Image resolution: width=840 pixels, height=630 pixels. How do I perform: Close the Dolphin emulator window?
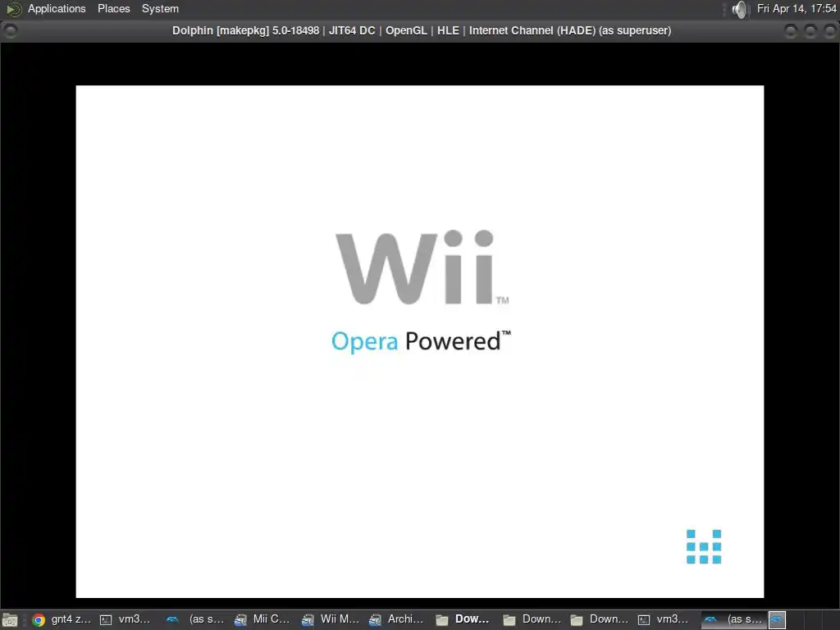click(x=829, y=31)
